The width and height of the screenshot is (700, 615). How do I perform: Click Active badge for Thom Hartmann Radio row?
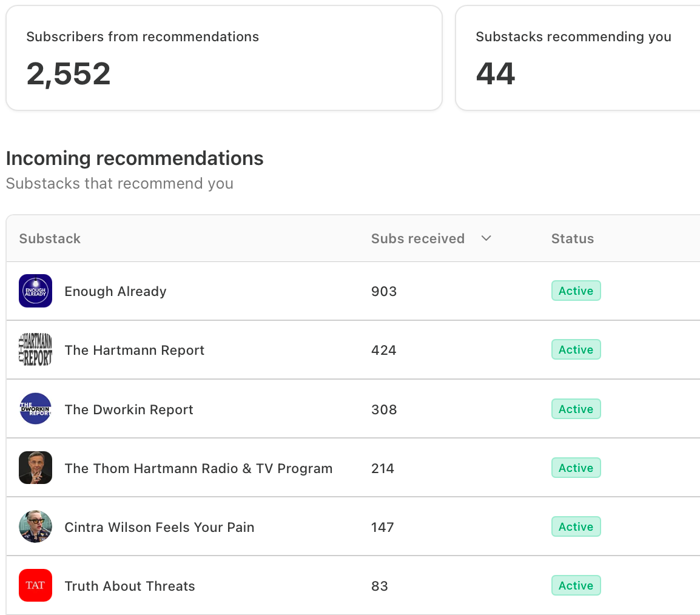[x=576, y=468]
